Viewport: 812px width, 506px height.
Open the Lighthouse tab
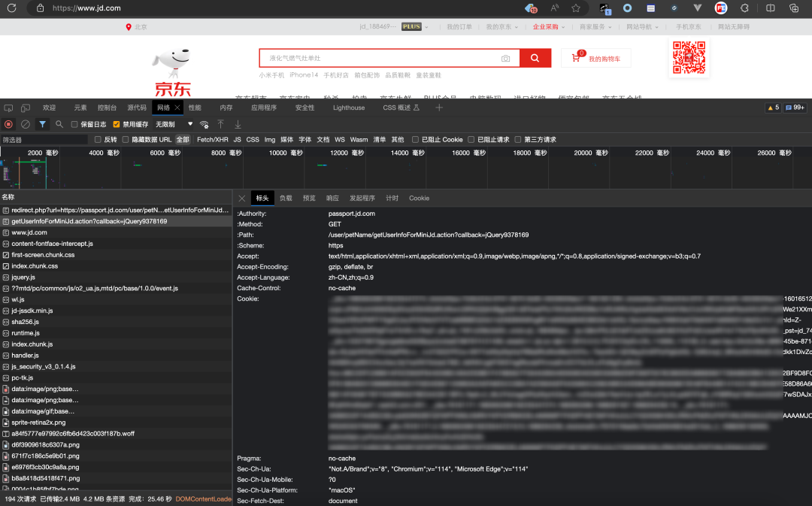click(x=349, y=108)
